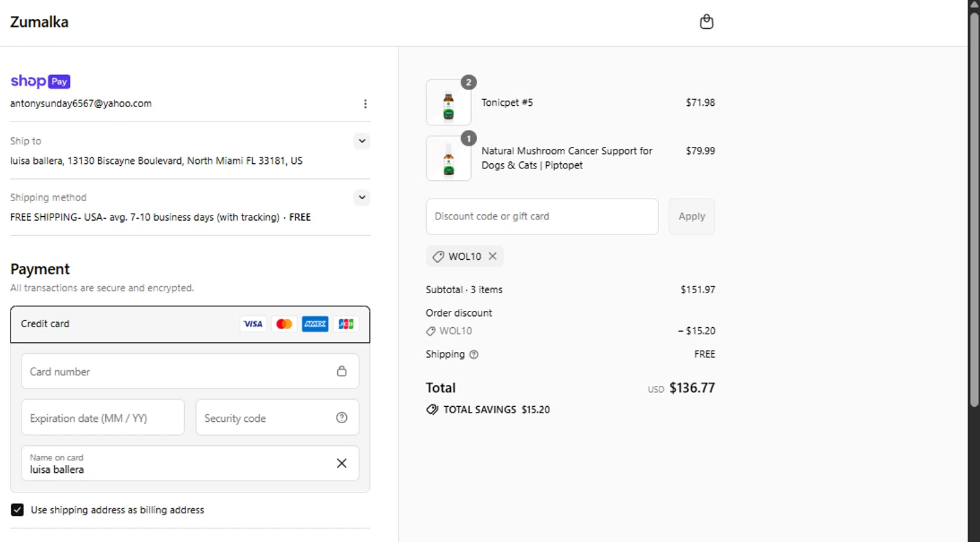Click the lock icon in Card number field
Viewport: 980px width, 542px height.
(342, 371)
